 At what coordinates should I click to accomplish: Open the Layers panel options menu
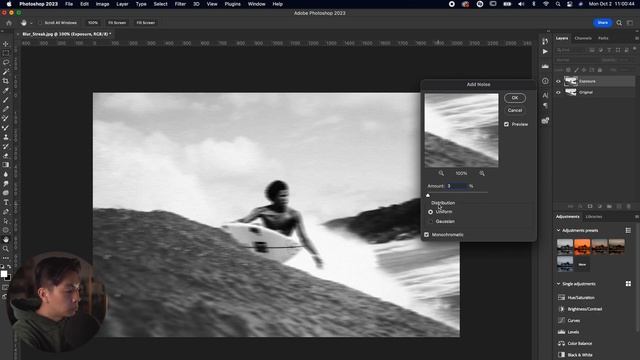(x=637, y=38)
